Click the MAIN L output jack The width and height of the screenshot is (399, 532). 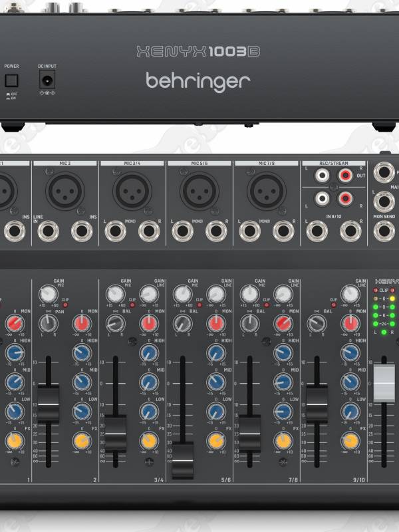(384, 201)
